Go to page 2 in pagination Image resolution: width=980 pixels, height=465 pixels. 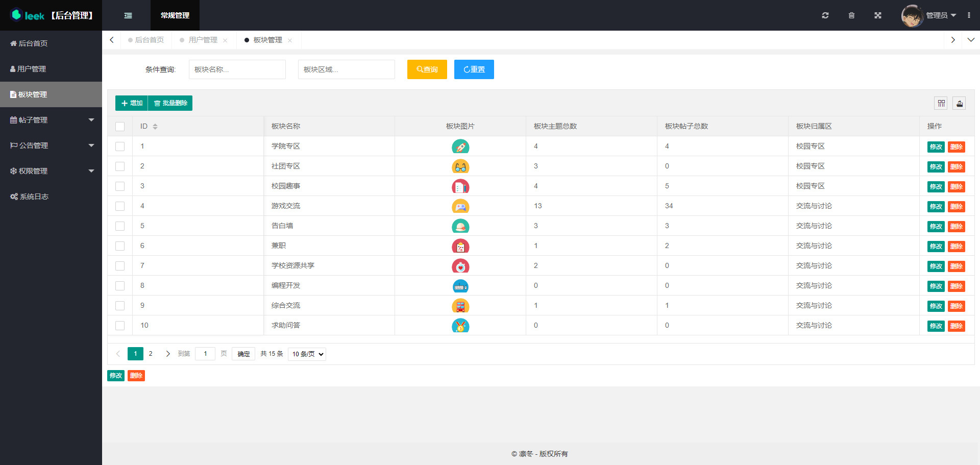coord(151,354)
